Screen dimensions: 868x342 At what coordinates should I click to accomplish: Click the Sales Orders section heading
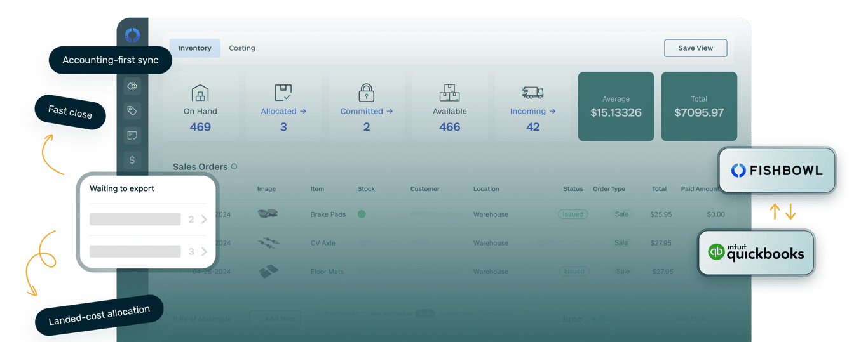[x=200, y=167]
